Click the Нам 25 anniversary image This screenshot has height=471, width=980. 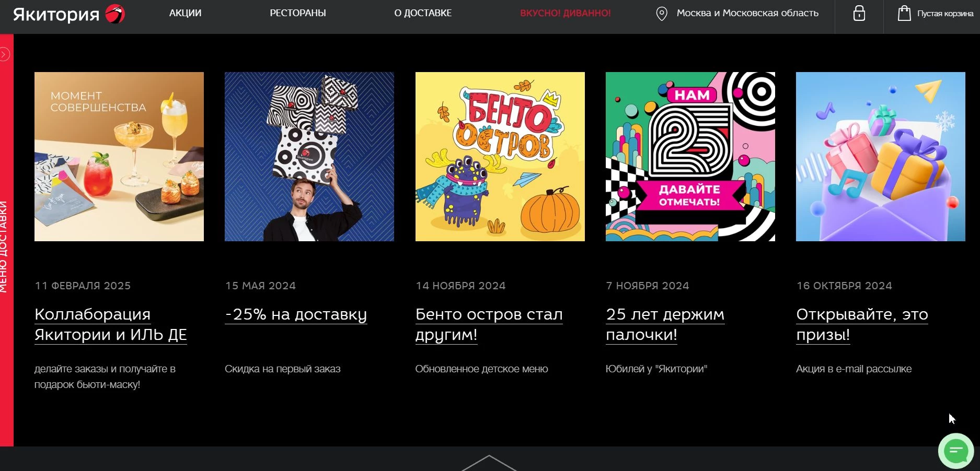[690, 157]
